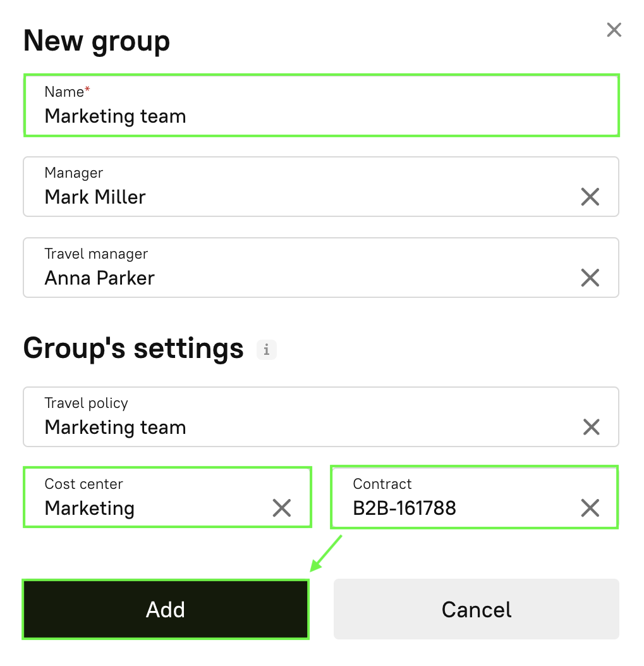
Task: Cancel creating the new group
Action: [x=476, y=609]
